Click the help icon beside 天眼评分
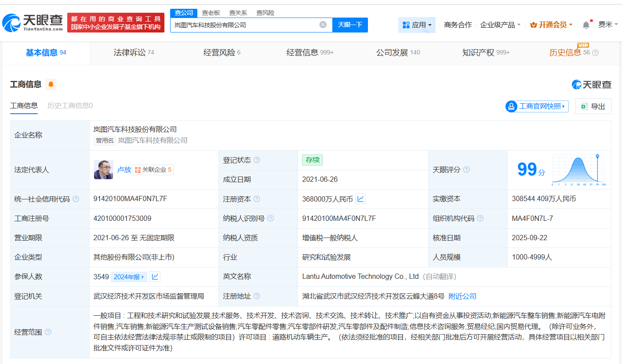This screenshot has width=622, height=364. tap(467, 169)
